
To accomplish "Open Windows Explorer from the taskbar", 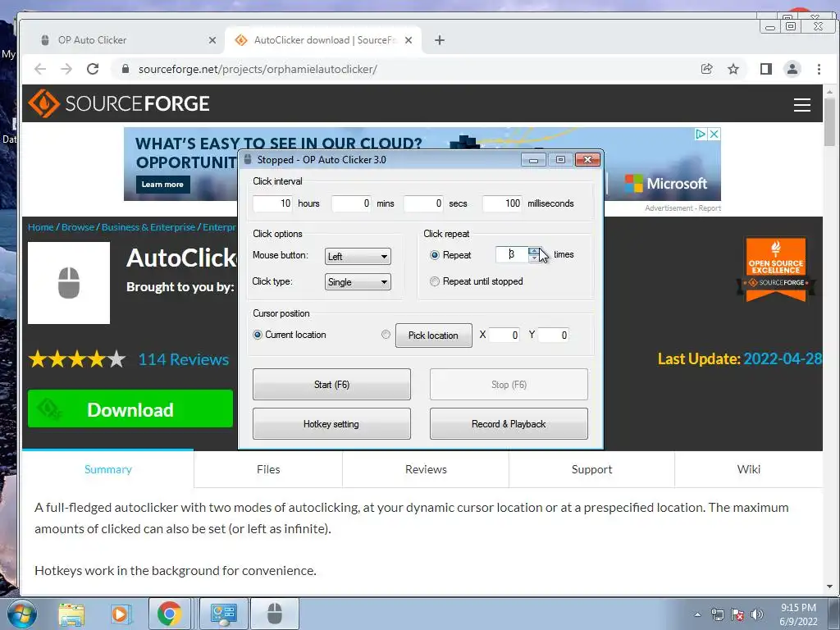I will (72, 614).
